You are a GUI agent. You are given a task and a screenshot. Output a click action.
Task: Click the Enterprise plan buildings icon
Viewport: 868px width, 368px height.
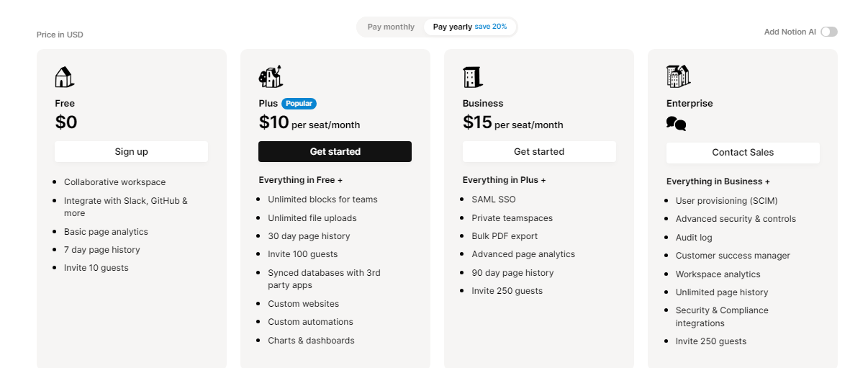(678, 76)
